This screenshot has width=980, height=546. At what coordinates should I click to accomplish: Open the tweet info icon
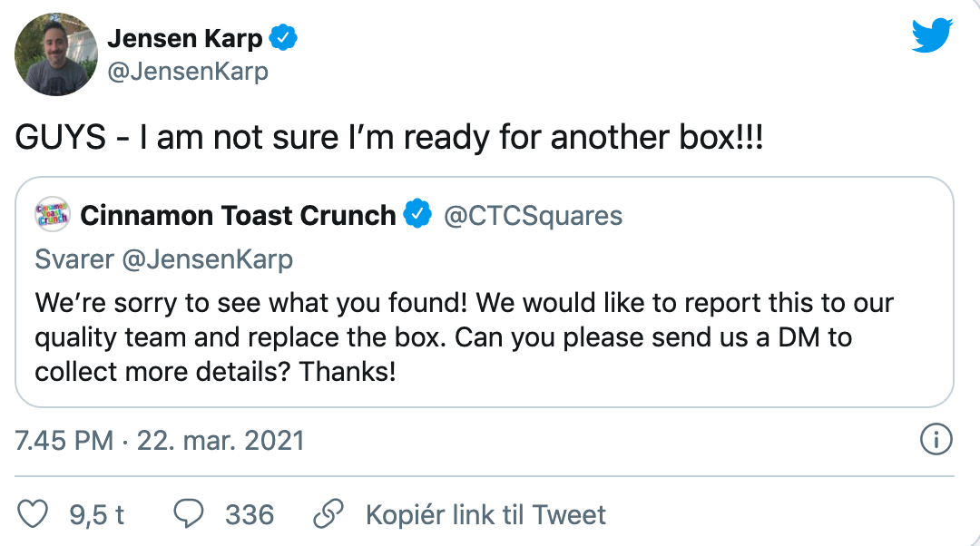[x=935, y=441]
